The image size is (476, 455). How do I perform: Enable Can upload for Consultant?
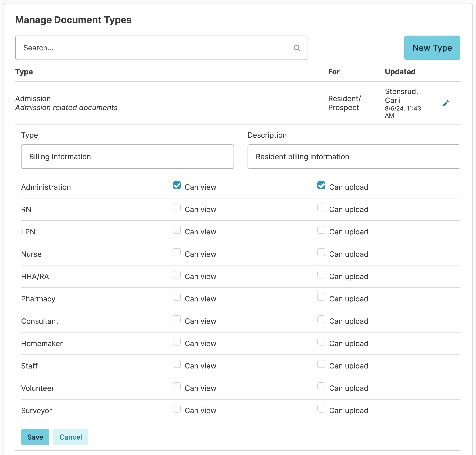pos(321,319)
